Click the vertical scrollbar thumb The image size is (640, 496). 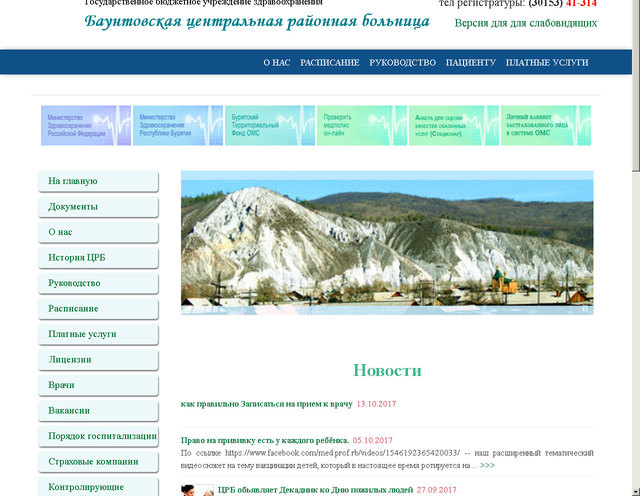coord(636,84)
